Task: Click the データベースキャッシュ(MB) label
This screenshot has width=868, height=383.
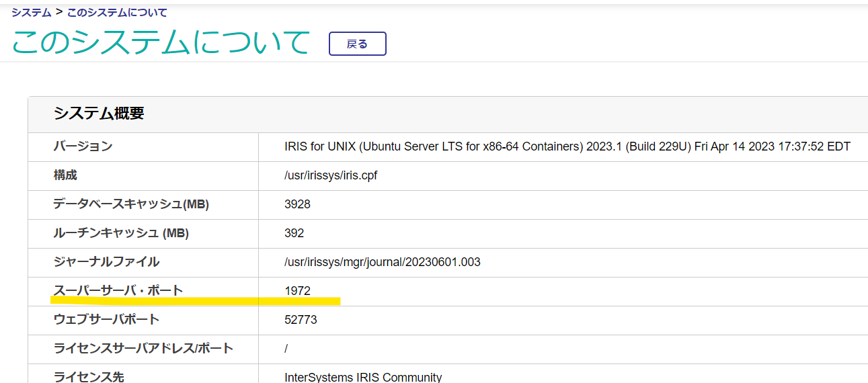Action: pos(131,204)
